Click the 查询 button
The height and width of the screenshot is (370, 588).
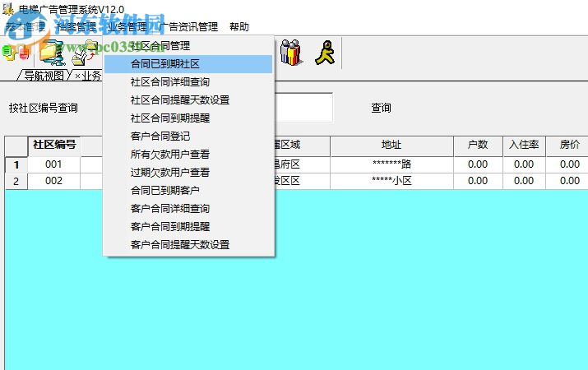click(x=381, y=108)
